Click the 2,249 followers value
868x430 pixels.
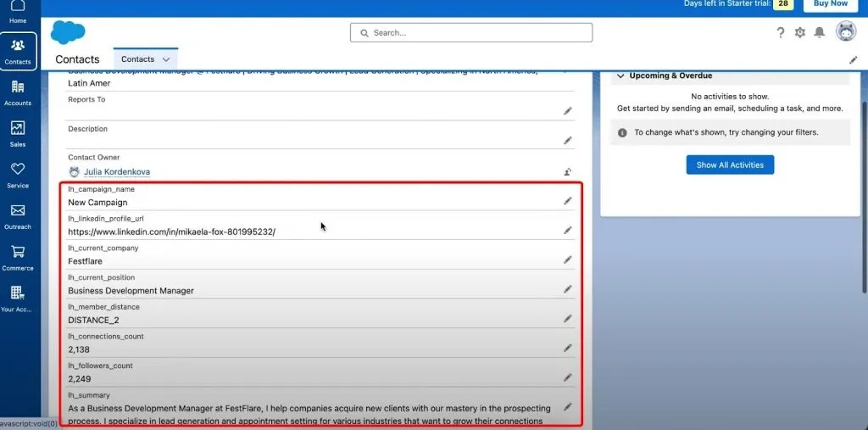click(x=79, y=379)
